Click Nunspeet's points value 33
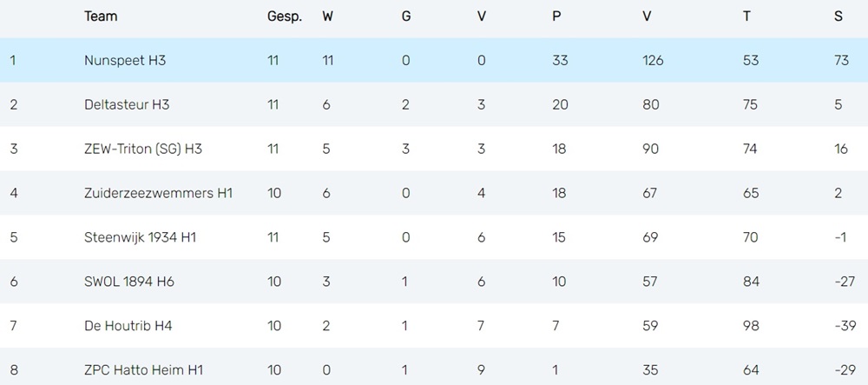868x385 pixels. pos(560,60)
